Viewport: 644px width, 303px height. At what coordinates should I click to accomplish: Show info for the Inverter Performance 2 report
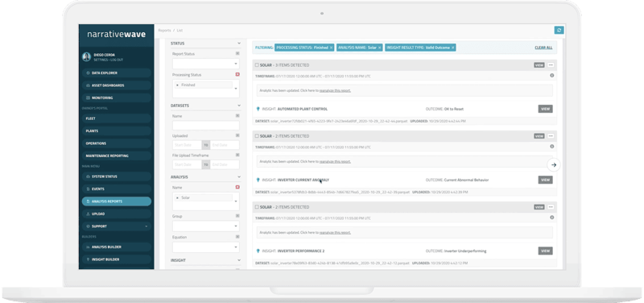click(x=551, y=218)
